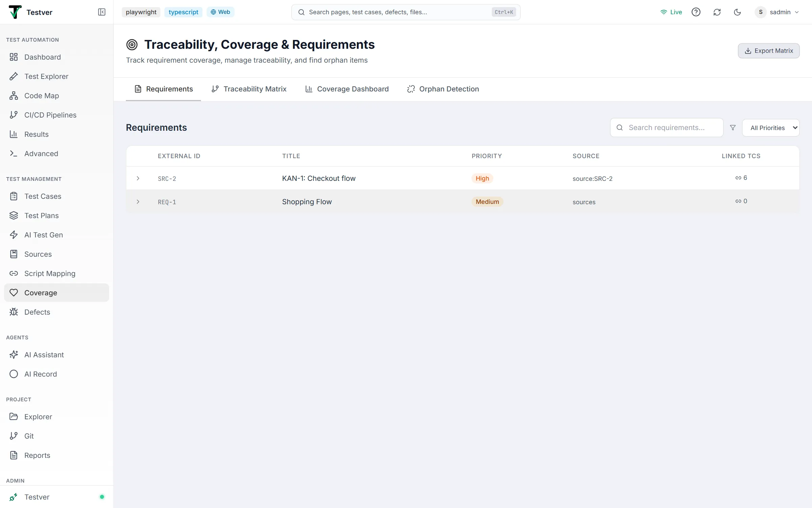Click the Web platform badge
The height and width of the screenshot is (508, 812).
pyautogui.click(x=220, y=12)
